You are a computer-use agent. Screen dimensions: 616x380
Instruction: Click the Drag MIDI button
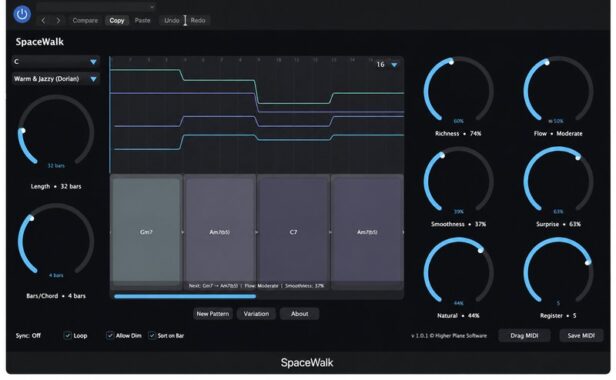coord(524,336)
